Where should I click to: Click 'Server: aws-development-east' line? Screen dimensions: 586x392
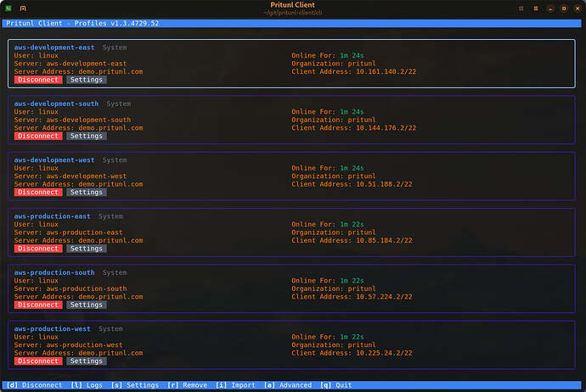70,64
